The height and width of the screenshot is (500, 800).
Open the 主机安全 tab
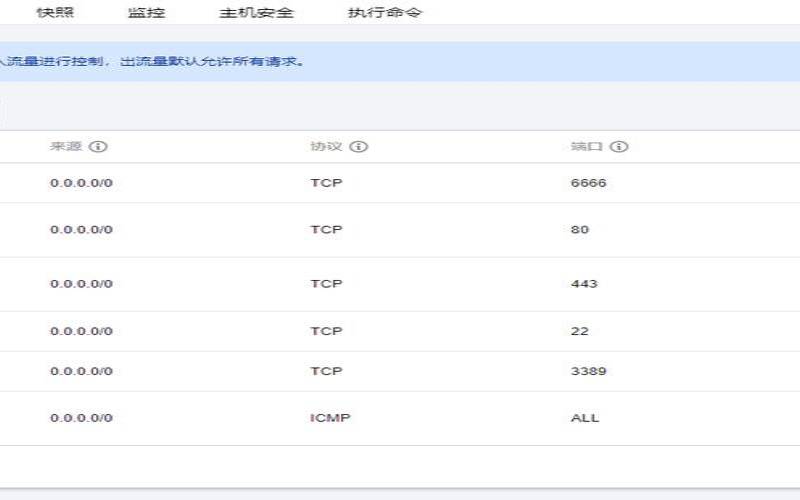tap(256, 12)
